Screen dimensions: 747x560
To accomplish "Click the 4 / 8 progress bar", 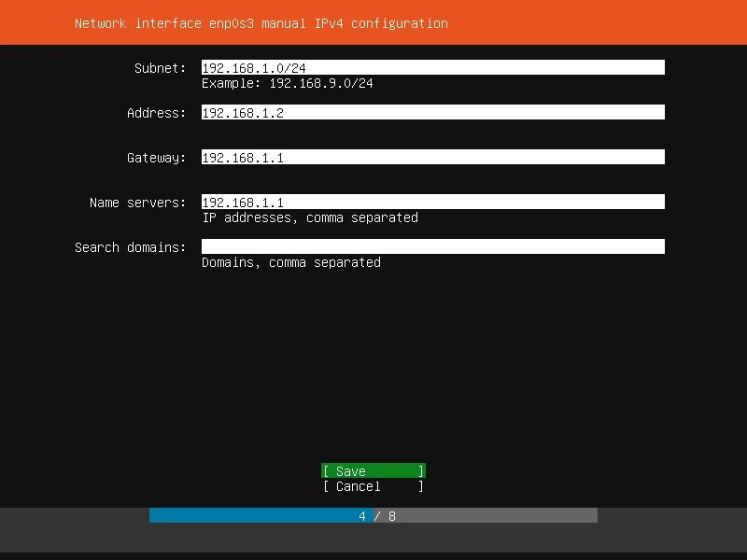I will (373, 515).
